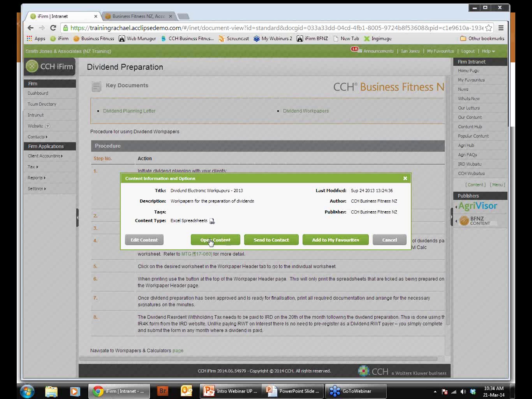Image resolution: width=532 pixels, height=399 pixels.
Task: Collapse the right intranet panel handle
Action: [x=452, y=217]
